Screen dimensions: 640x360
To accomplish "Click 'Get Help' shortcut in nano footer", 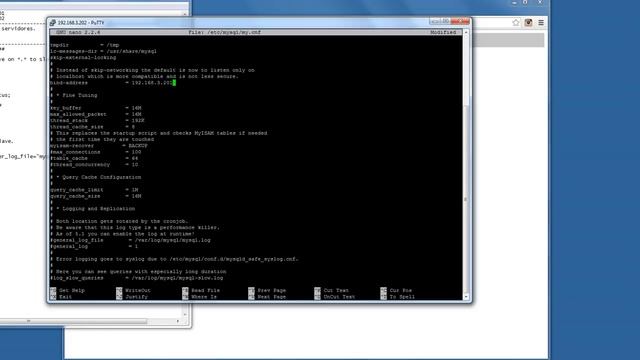I will pyautogui.click(x=67, y=291).
